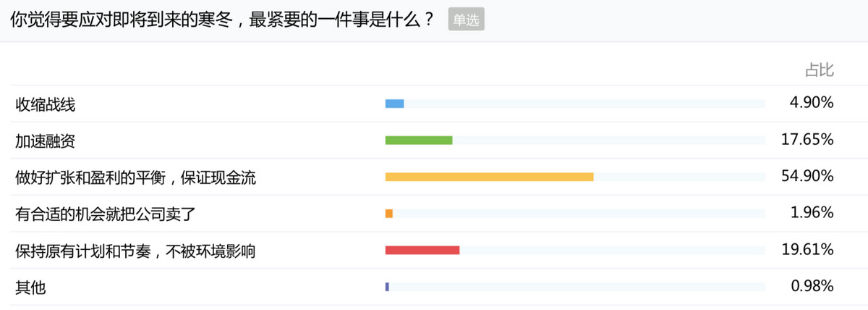Click the blue bar for 收缩战线
Screen dimensions: 868x310
(x=394, y=104)
